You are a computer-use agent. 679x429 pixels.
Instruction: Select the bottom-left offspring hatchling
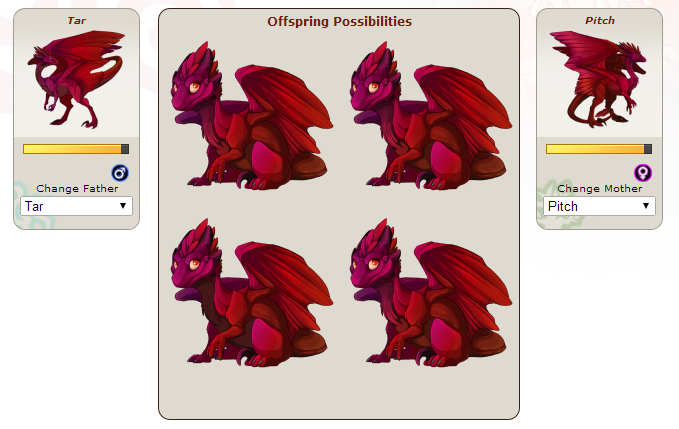coord(252,293)
